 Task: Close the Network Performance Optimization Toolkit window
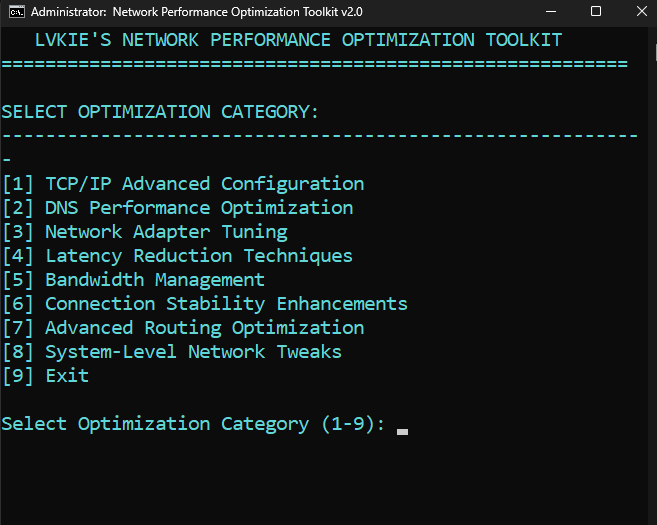(x=641, y=12)
